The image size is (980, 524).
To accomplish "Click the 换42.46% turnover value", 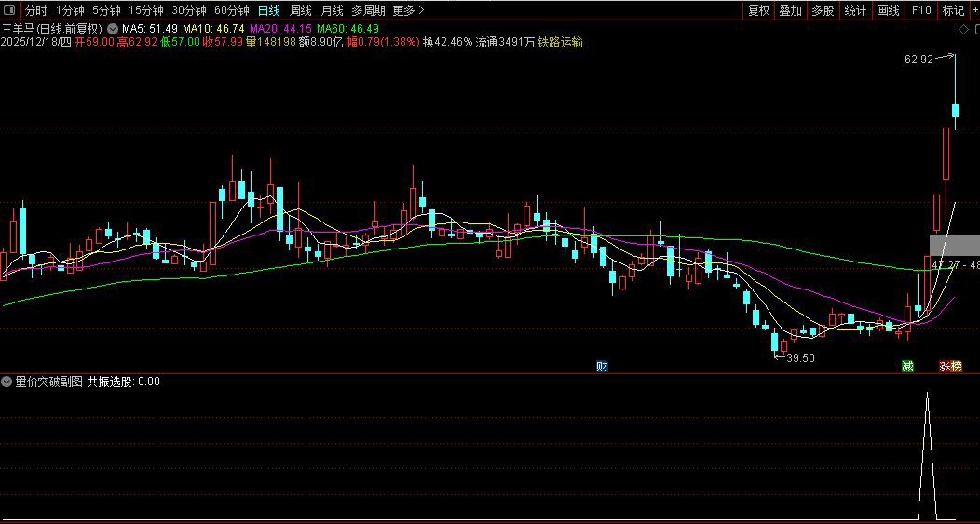I will click(x=447, y=43).
